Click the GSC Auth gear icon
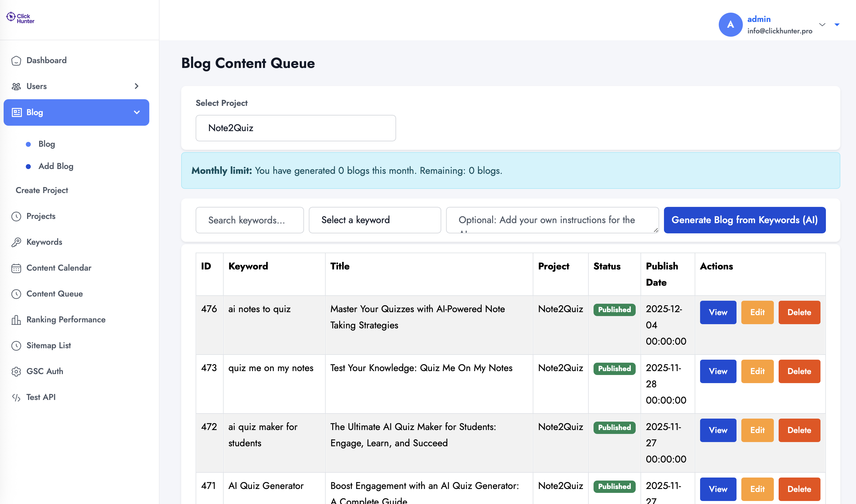Screen dimensions: 856x504 [x=16, y=372]
